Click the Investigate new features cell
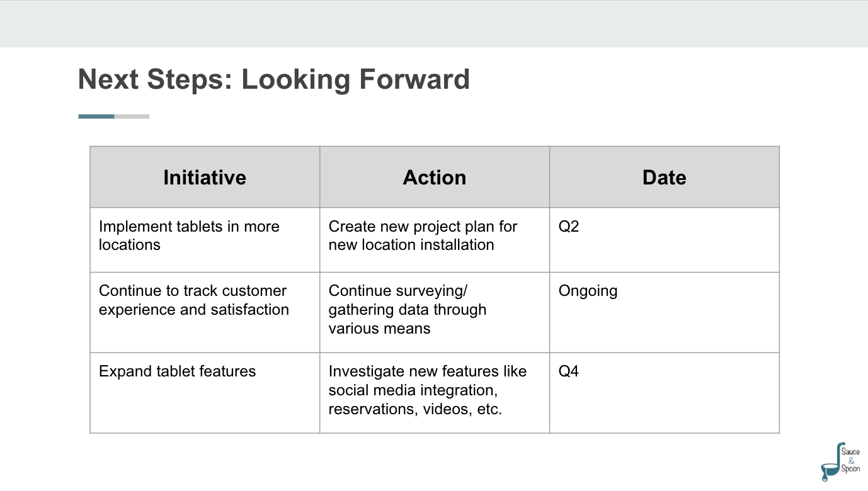This screenshot has width=868, height=491. [435, 393]
